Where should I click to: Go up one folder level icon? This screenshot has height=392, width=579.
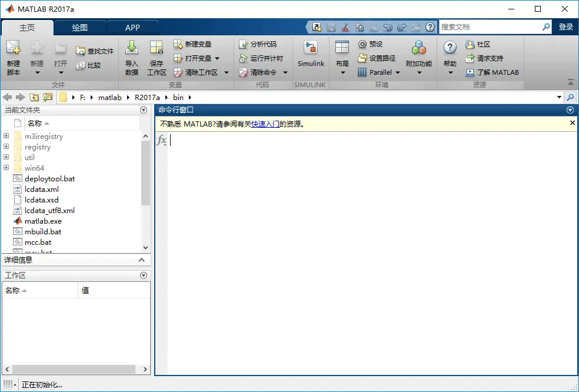click(34, 98)
